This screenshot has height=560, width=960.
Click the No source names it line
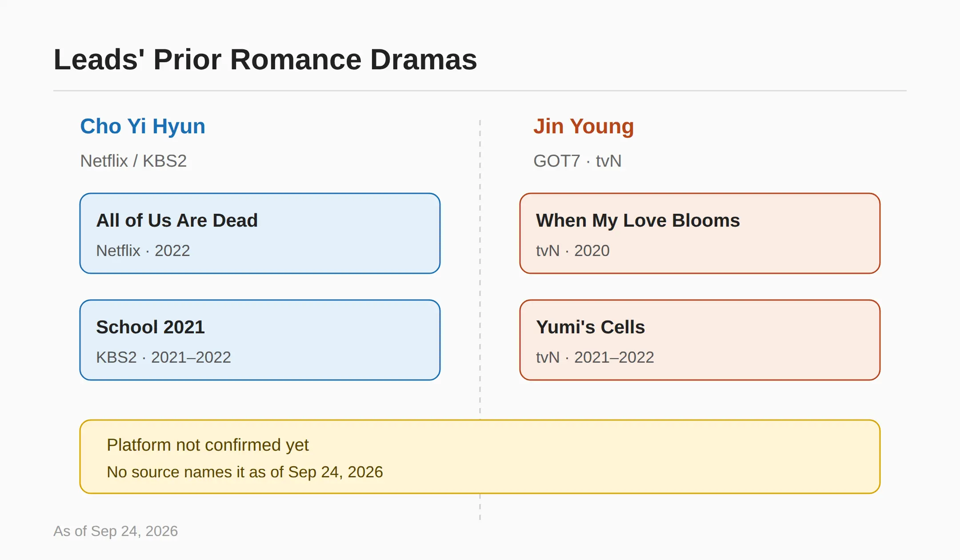[245, 472]
